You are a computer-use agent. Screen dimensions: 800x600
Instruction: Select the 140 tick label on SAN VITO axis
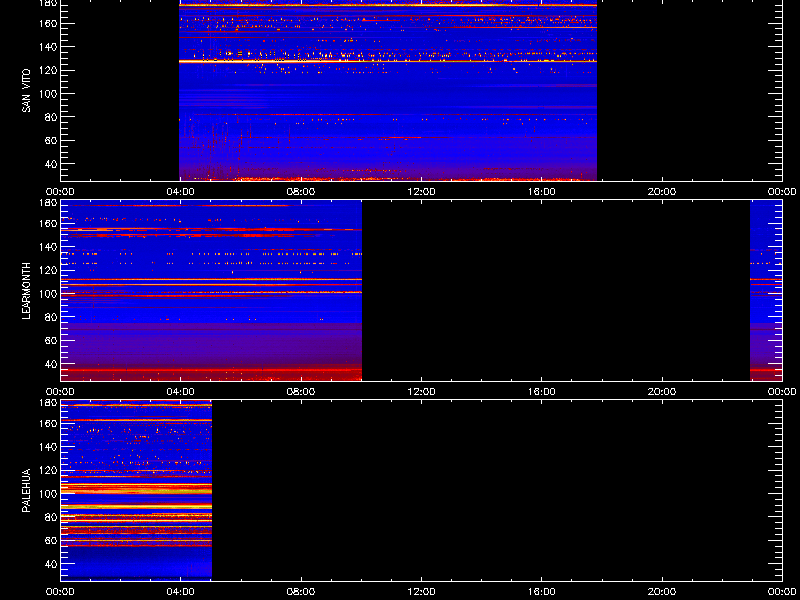(x=49, y=47)
